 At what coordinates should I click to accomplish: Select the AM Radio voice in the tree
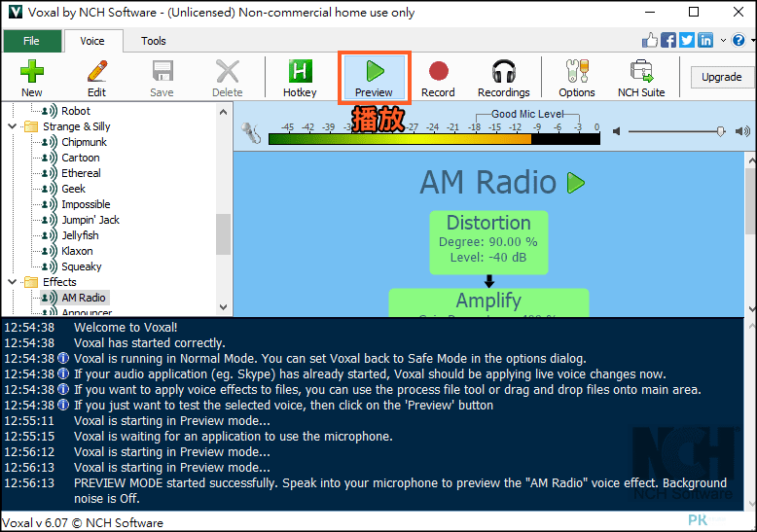click(x=83, y=298)
